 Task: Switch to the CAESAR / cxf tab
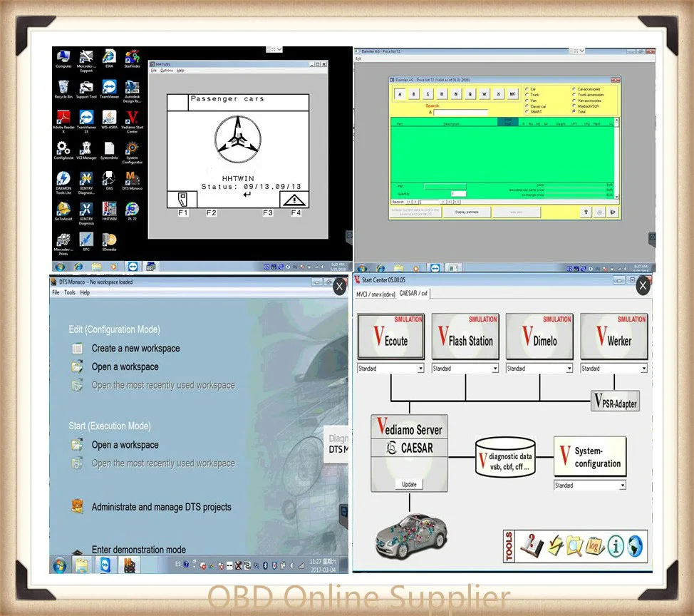pyautogui.click(x=413, y=293)
